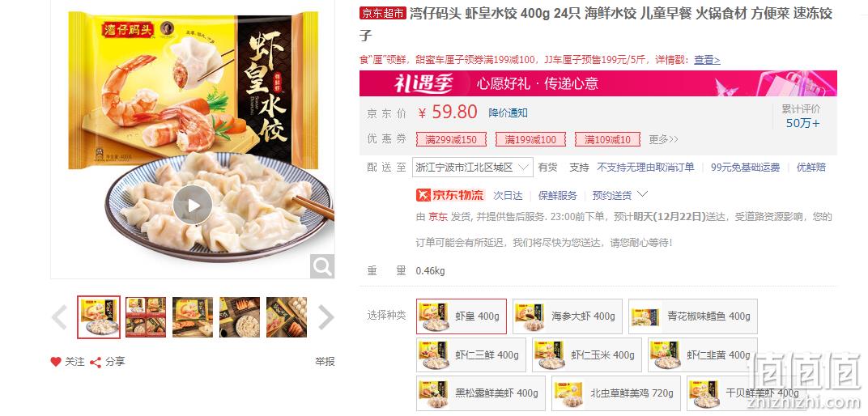
Task: Click the 分享 share icon
Action: (96, 363)
